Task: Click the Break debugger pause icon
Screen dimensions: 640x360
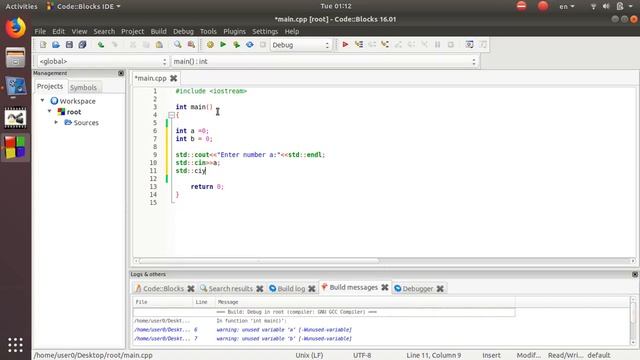Action: pyautogui.click(x=437, y=44)
